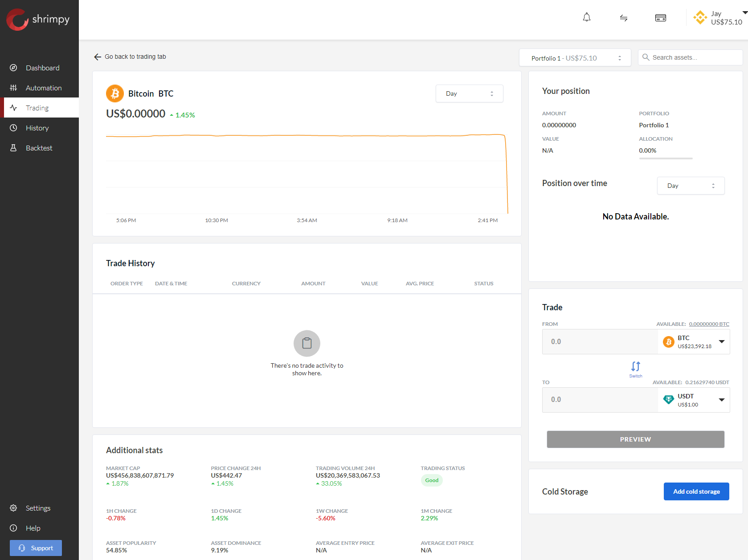Open the History page
Screen dimensions: 748x560
coord(39,128)
